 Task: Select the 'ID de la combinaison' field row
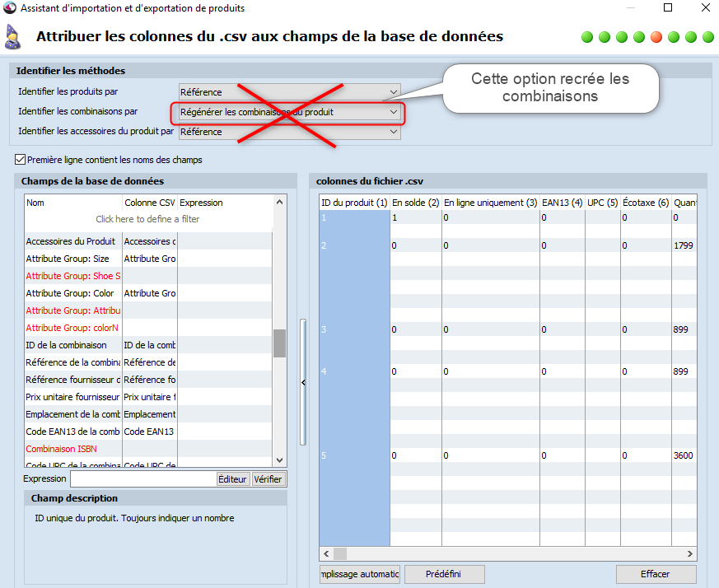148,345
